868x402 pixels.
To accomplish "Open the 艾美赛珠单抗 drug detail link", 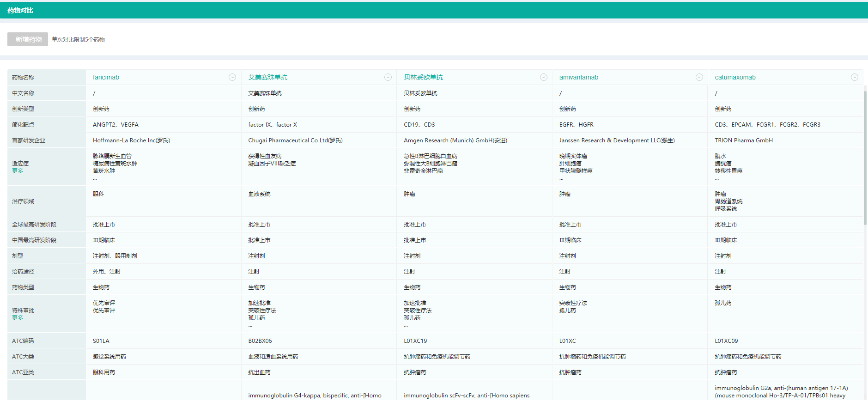I will tap(267, 77).
